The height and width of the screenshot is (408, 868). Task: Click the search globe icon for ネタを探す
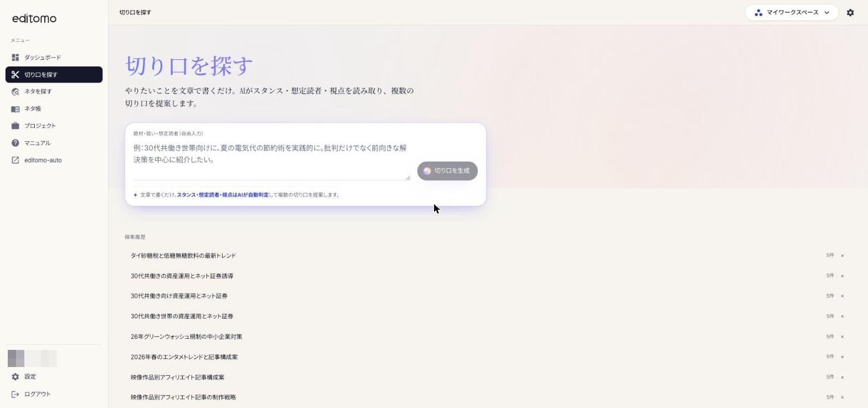[15, 92]
